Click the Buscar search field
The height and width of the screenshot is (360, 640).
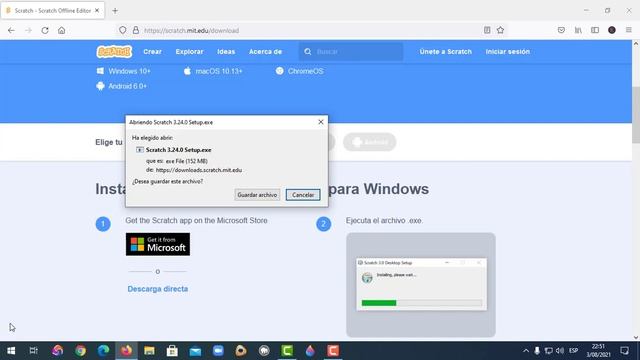(351, 52)
